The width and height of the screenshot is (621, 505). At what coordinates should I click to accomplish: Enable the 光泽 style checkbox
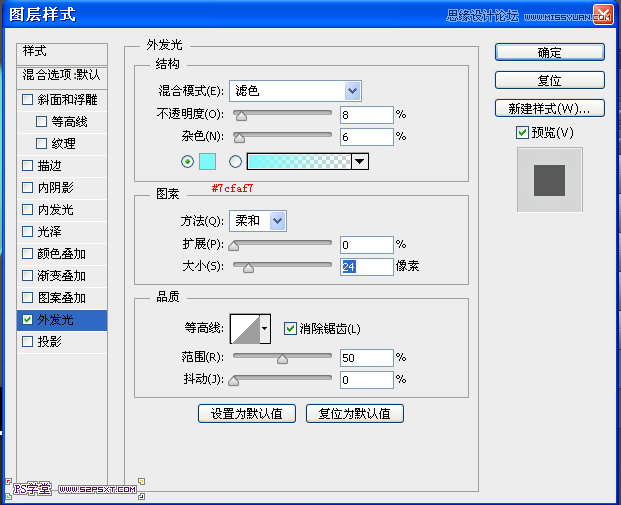27,231
